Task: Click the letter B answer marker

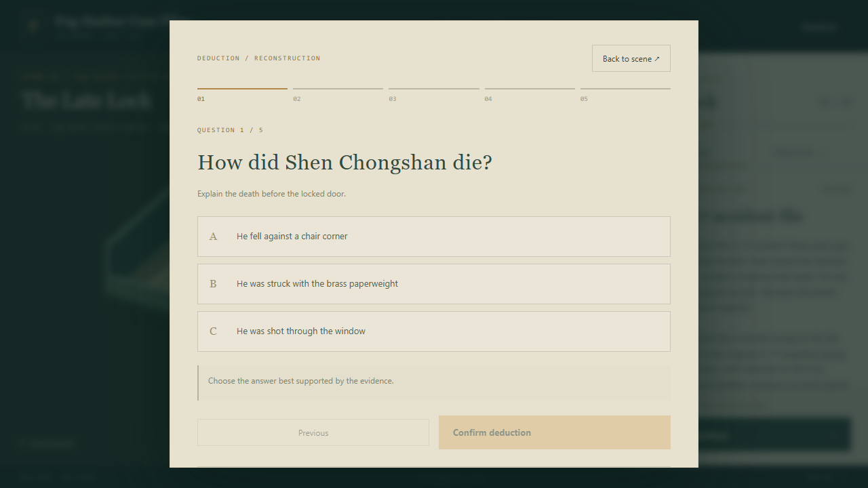Action: (213, 284)
